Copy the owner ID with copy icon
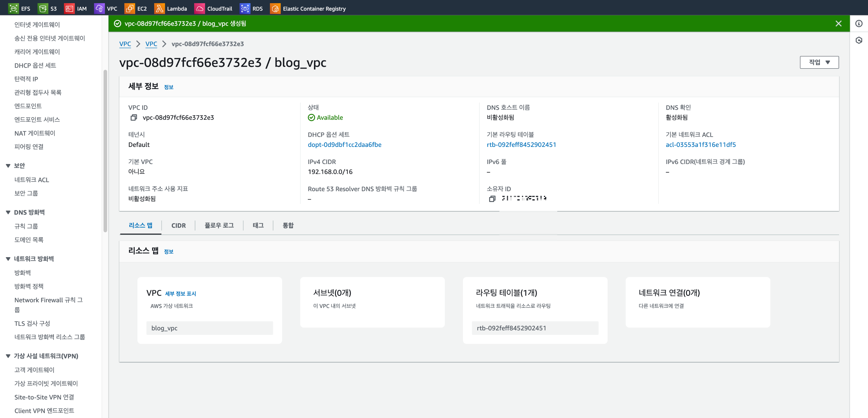Image resolution: width=868 pixels, height=418 pixels. [492, 199]
